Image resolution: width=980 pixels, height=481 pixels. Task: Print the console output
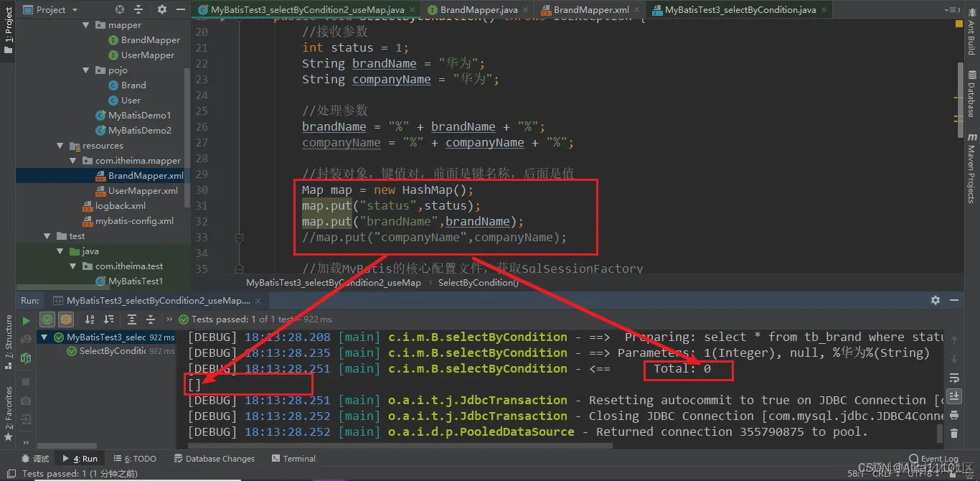pos(954,414)
